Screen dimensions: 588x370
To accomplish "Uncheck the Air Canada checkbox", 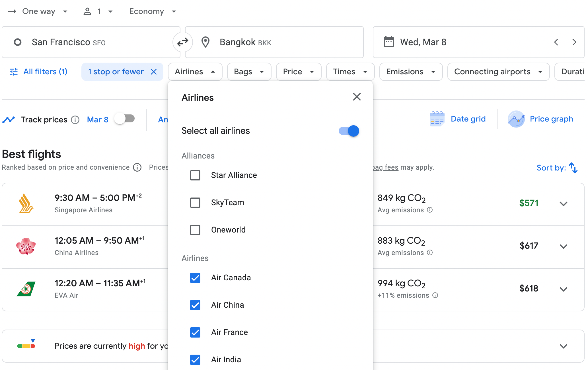I will click(x=195, y=278).
